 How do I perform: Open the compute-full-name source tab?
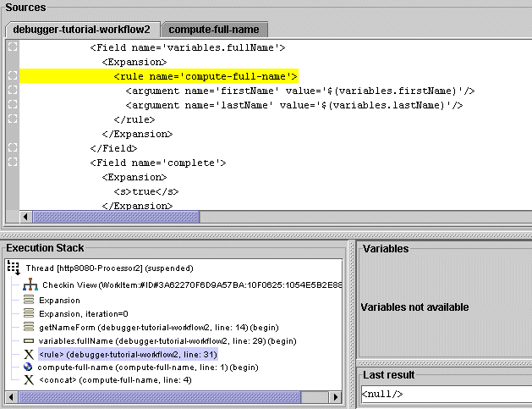tap(214, 30)
